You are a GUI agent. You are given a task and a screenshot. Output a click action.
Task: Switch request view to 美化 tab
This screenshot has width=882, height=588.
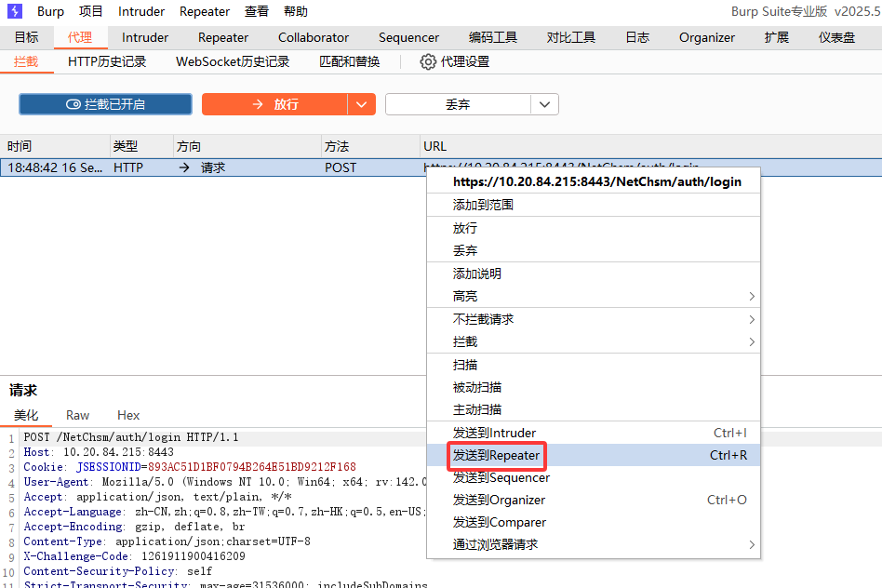click(x=26, y=415)
